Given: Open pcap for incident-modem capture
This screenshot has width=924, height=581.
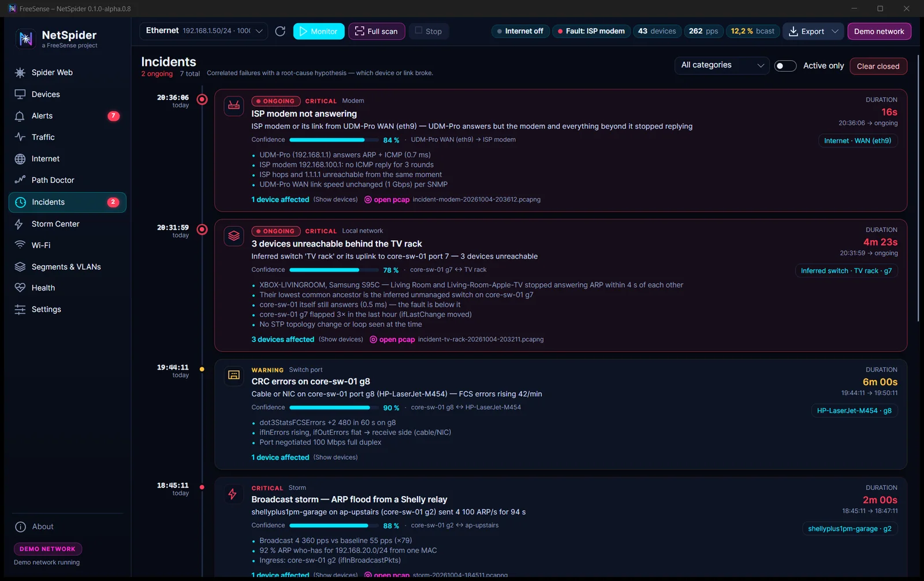Looking at the screenshot, I should click(387, 200).
